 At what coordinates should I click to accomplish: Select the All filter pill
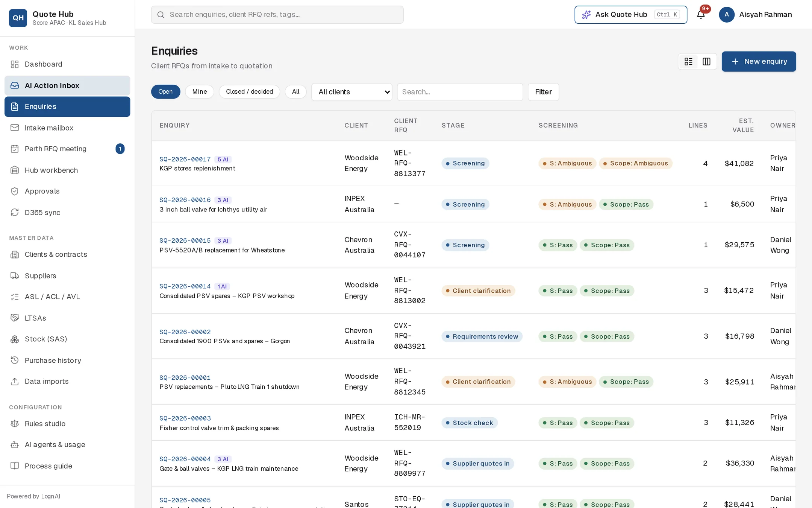(x=295, y=92)
